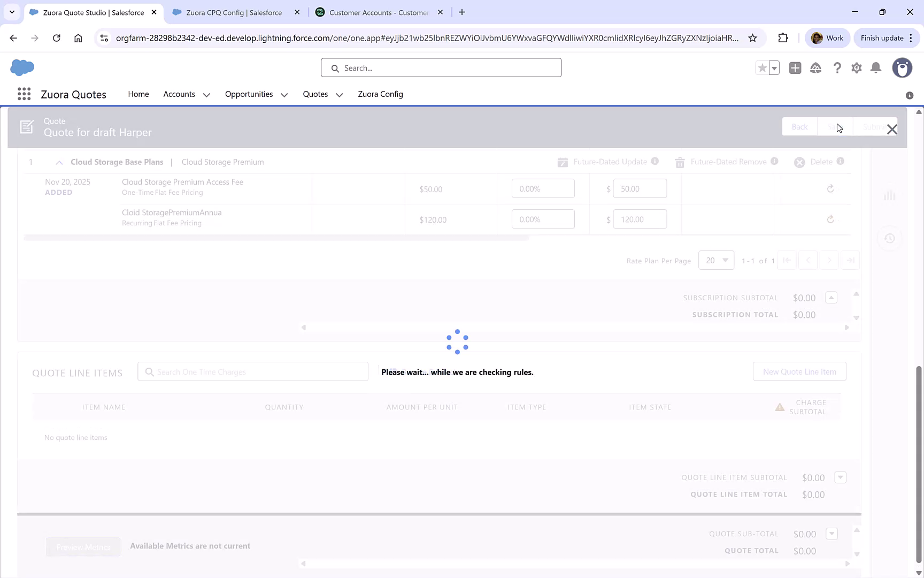Open the notifications bell
Viewport: 924px width, 578px height.
click(876, 68)
